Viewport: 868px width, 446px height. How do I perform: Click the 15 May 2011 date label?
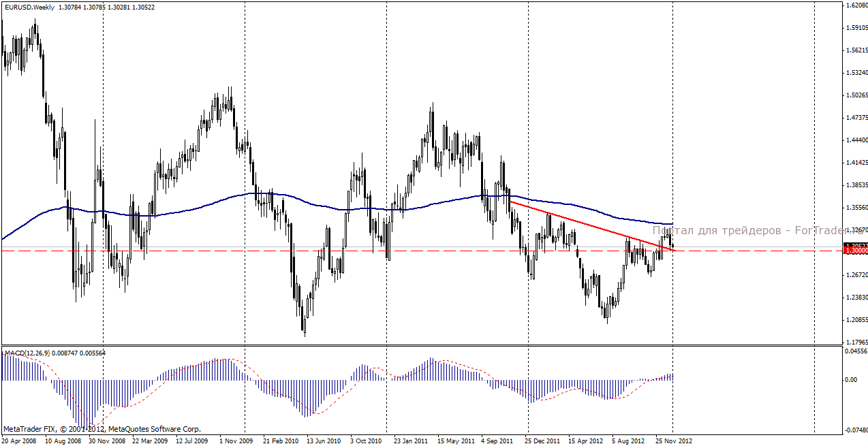pos(455,441)
